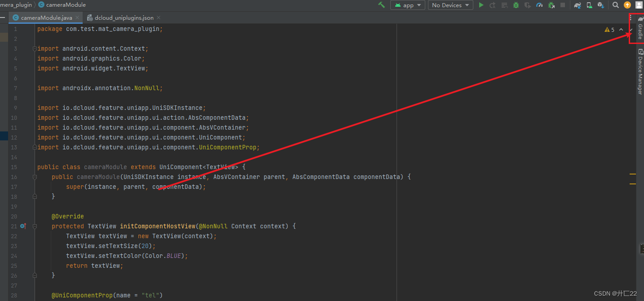
Task: Open the Device Manager phone icon
Action: [x=589, y=5]
